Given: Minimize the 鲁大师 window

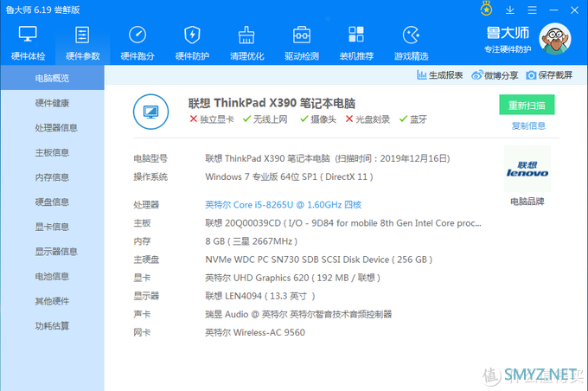Looking at the screenshot, I should (554, 10).
